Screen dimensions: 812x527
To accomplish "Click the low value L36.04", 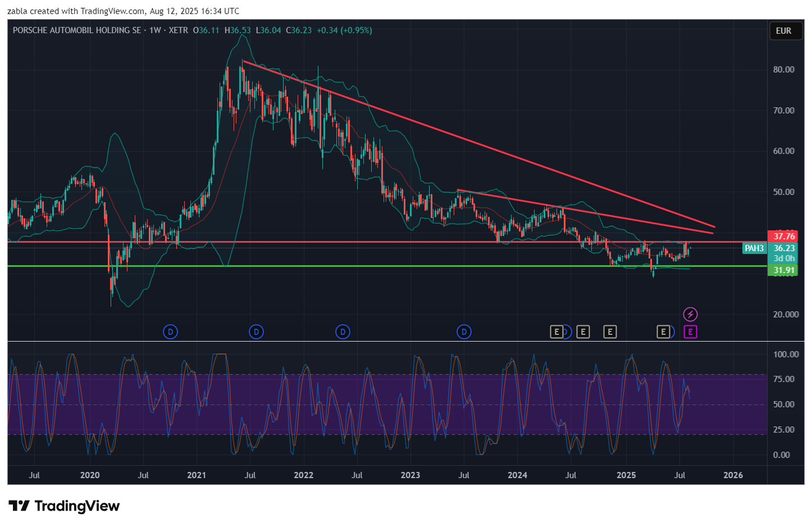I will coord(268,30).
